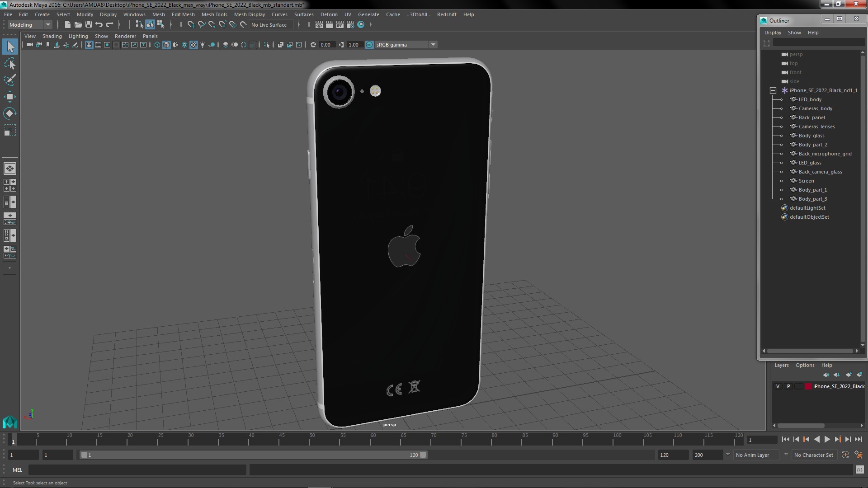This screenshot has height=488, width=868.
Task: Go to end of playback range
Action: [858, 439]
